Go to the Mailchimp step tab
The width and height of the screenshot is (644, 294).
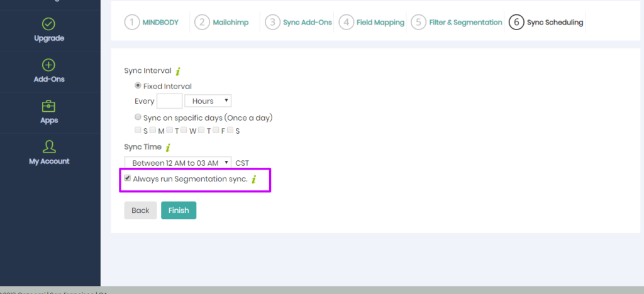[230, 23]
